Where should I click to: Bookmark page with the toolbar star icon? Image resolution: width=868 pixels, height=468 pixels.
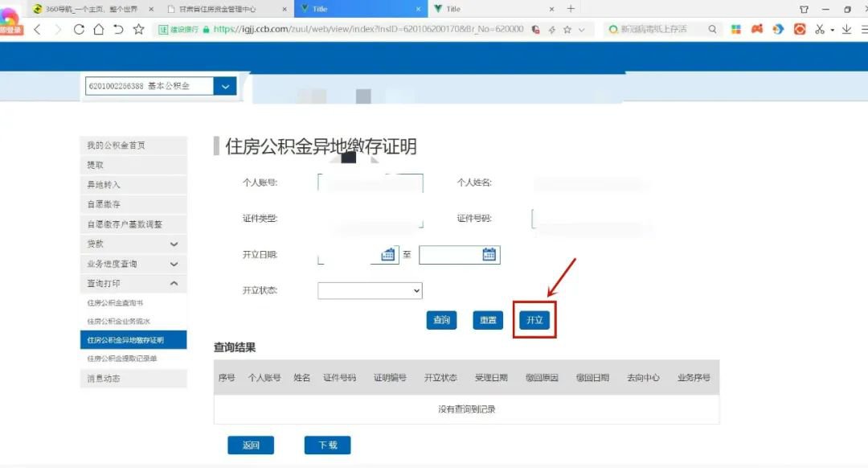(138, 30)
